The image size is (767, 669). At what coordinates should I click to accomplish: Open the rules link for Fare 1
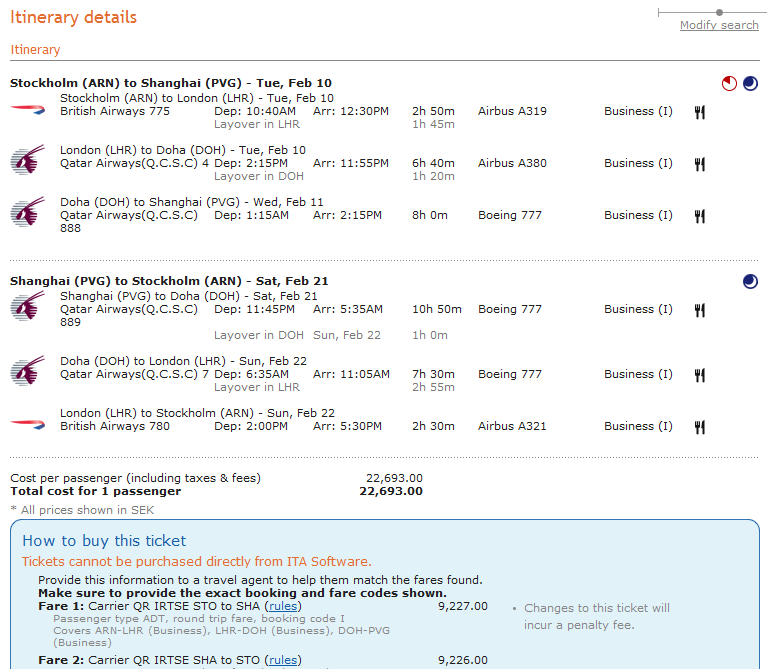click(283, 606)
